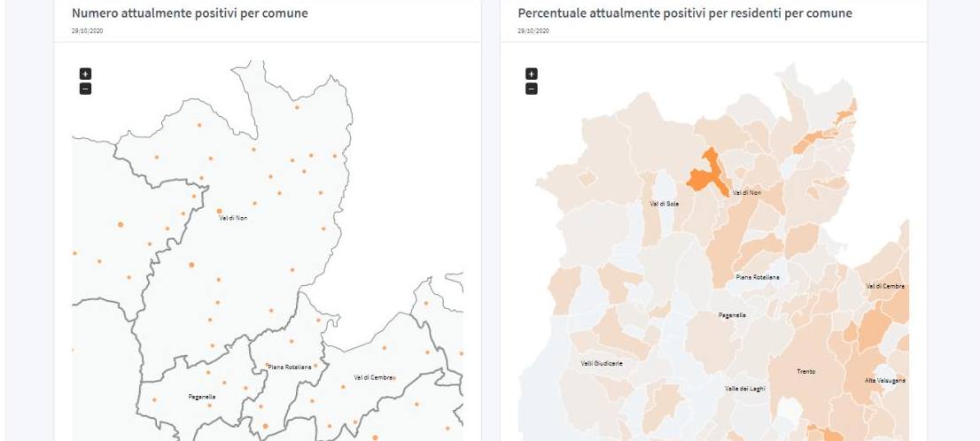Click the 'Percentuale attualmente positivi per residenti' title
980x441 pixels.
(684, 14)
